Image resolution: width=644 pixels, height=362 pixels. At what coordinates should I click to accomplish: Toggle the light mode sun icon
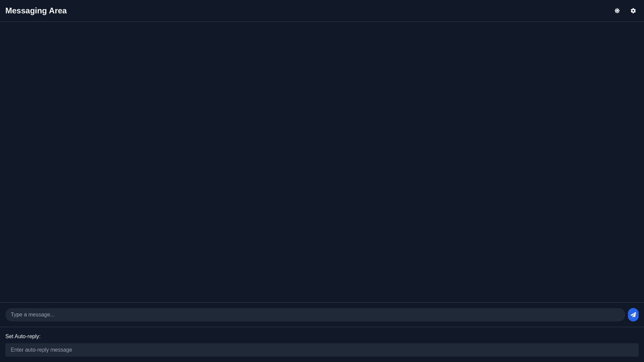[617, 11]
